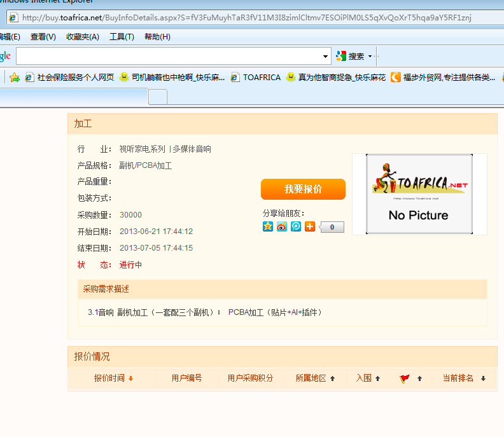Share to QZone via the star icon
The width and height of the screenshot is (504, 437).
click(x=268, y=226)
